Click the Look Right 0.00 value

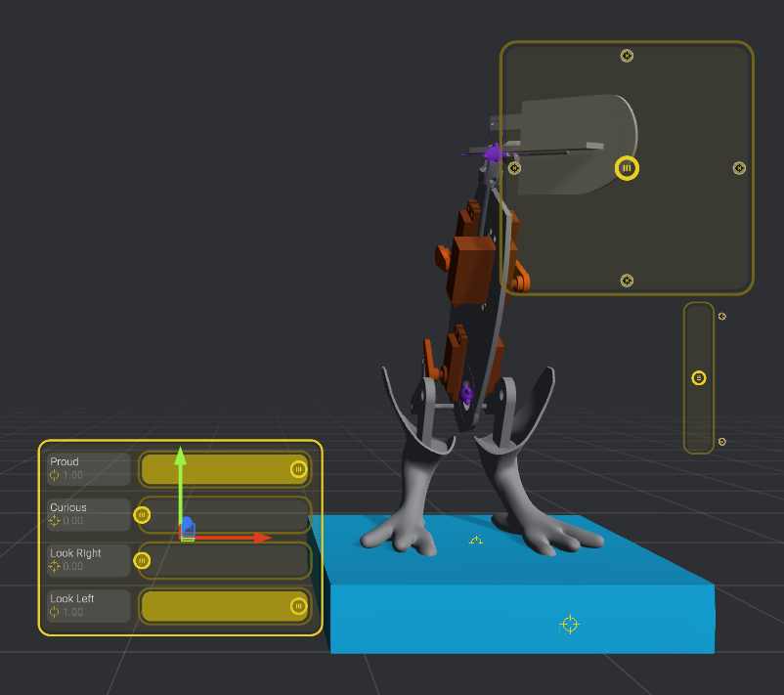click(x=72, y=567)
